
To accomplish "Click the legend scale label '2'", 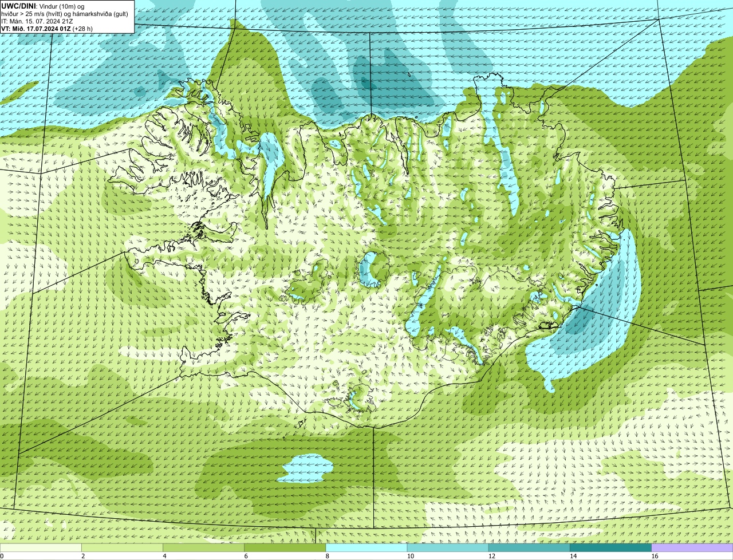I will pos(83,556).
